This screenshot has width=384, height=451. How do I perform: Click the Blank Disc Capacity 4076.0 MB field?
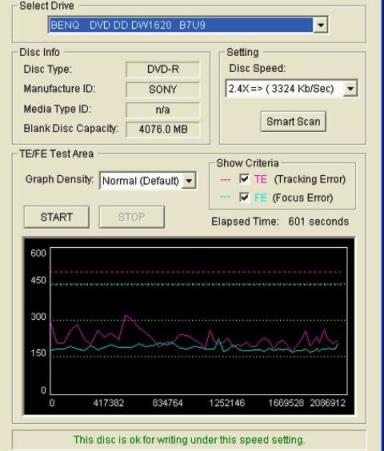163,129
